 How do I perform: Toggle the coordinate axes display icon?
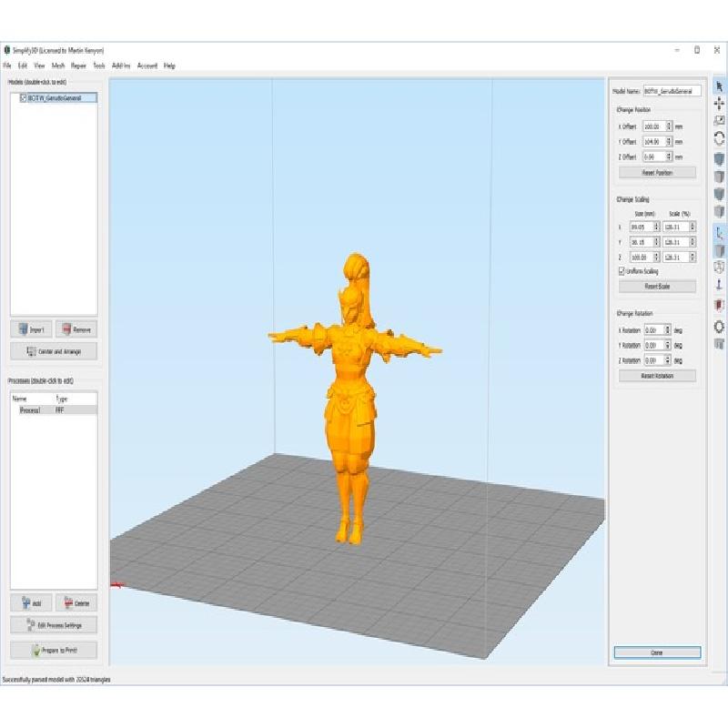(x=719, y=233)
